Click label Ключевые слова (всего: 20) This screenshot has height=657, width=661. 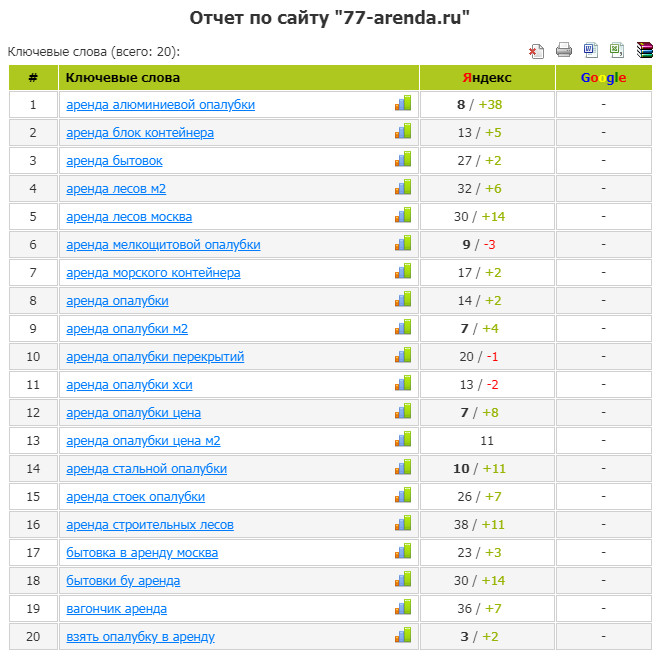point(94,52)
